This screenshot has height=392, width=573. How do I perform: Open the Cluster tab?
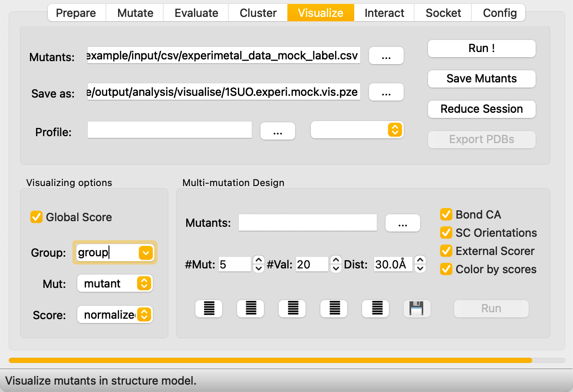258,13
